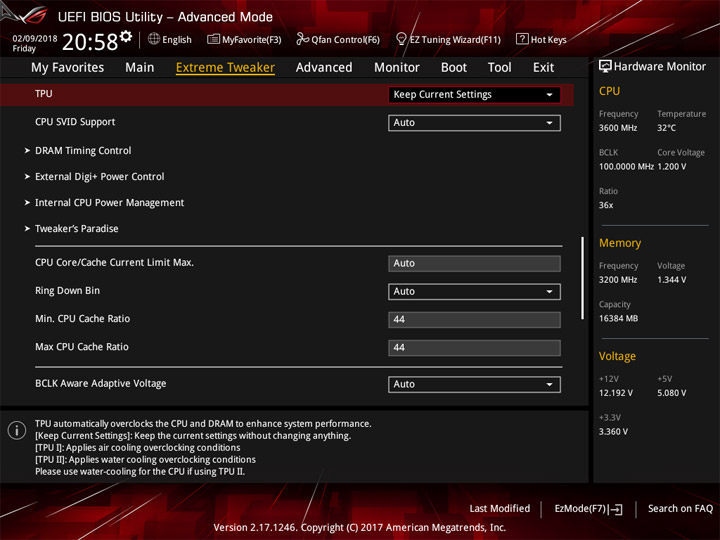
Task: Click CPU frequency value 3600 MHz
Action: (618, 128)
